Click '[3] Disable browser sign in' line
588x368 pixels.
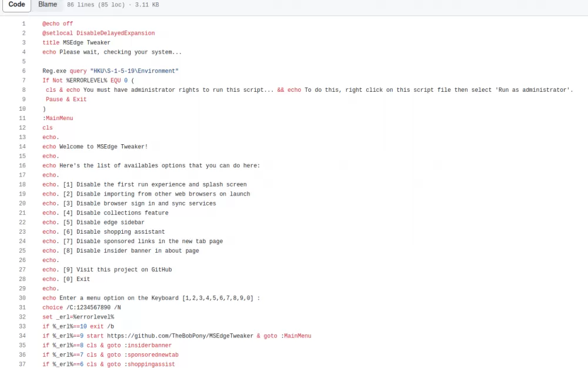click(129, 203)
